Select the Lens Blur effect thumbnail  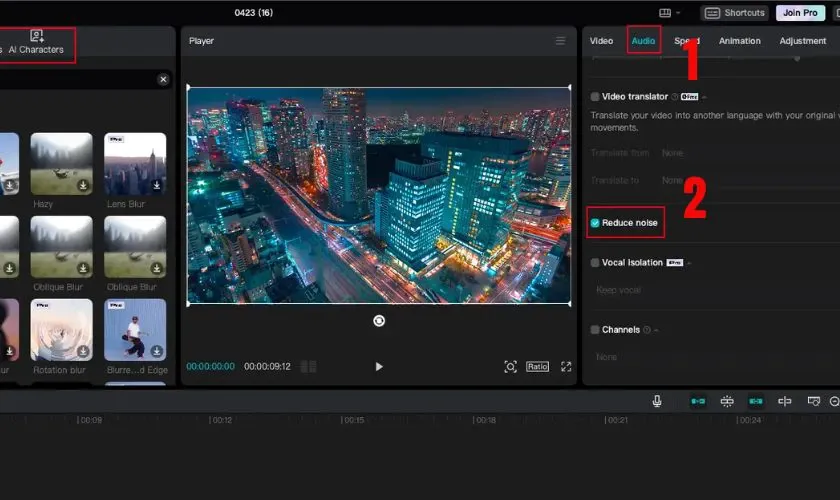tap(135, 164)
